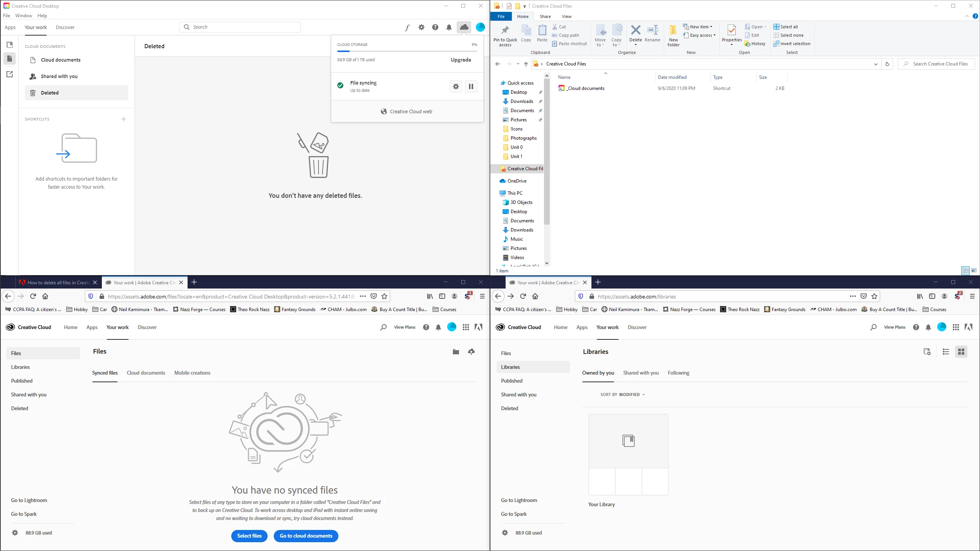980x551 pixels.
Task: Click the create new library icon
Action: pos(927,352)
